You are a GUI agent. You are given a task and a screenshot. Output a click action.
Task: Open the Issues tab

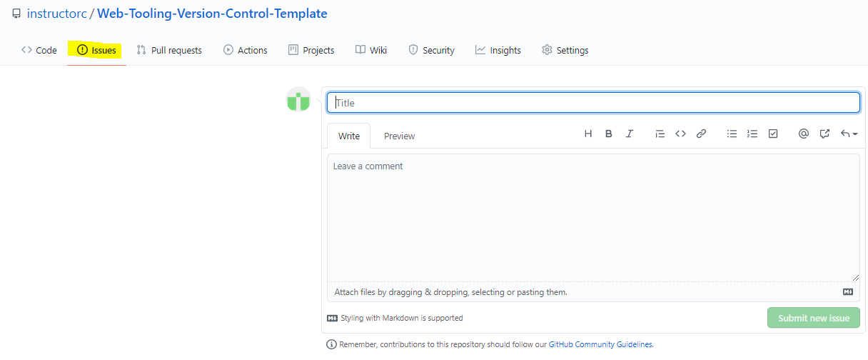coord(97,50)
